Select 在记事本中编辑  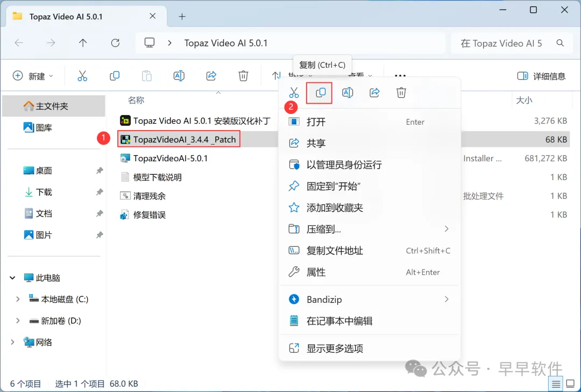point(370,320)
